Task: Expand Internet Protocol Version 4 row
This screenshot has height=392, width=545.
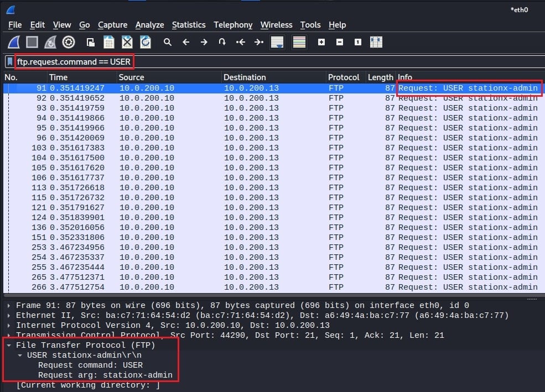Action: pyautogui.click(x=9, y=325)
